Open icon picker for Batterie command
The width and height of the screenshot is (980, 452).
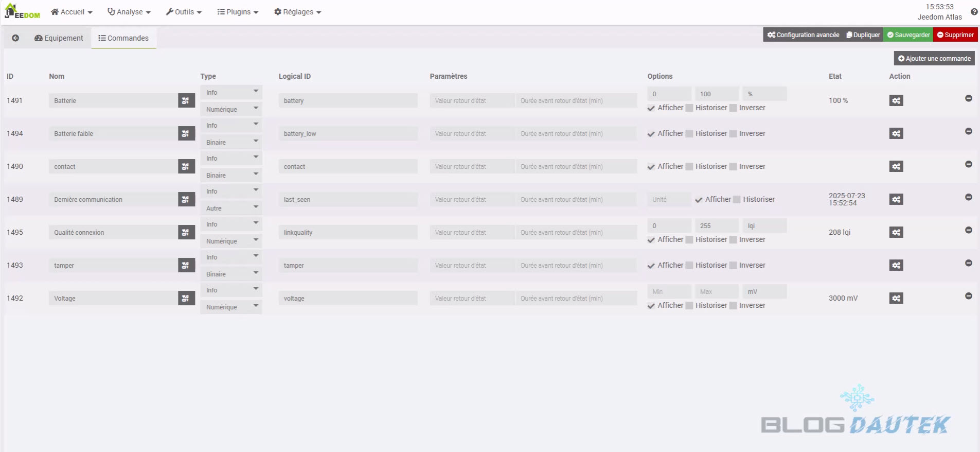[186, 101]
